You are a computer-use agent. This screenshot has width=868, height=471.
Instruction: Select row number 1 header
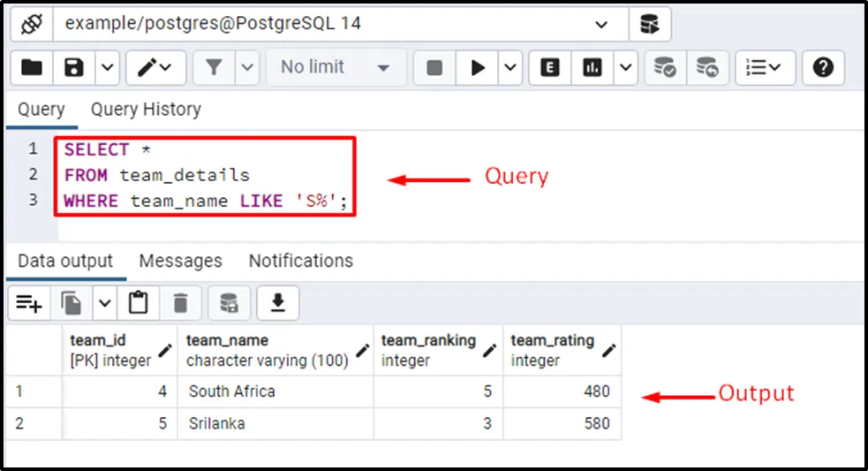point(34,391)
